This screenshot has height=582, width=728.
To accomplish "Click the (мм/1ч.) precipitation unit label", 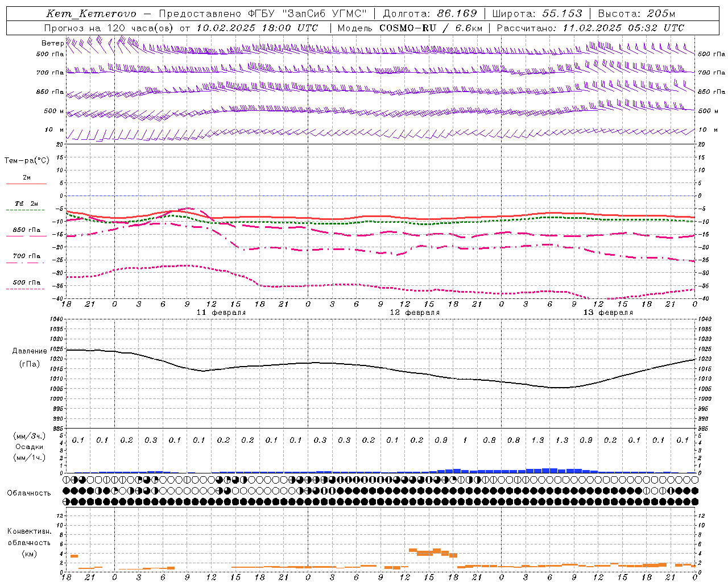I will pos(30,458).
